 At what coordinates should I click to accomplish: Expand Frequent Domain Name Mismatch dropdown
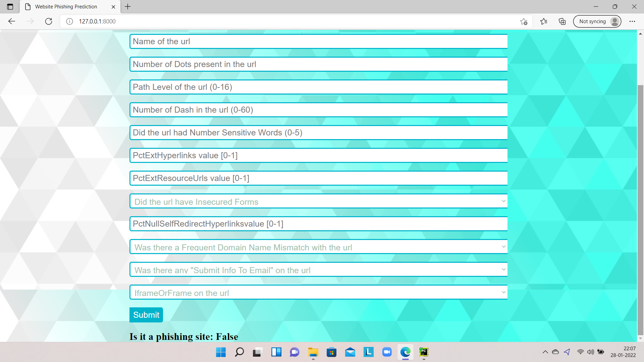pos(318,247)
